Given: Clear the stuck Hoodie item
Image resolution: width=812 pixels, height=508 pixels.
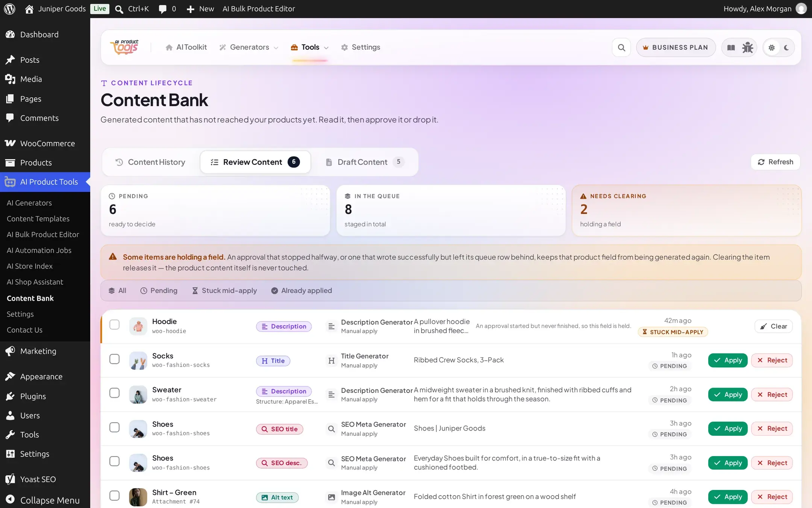Looking at the screenshot, I should coord(773,326).
